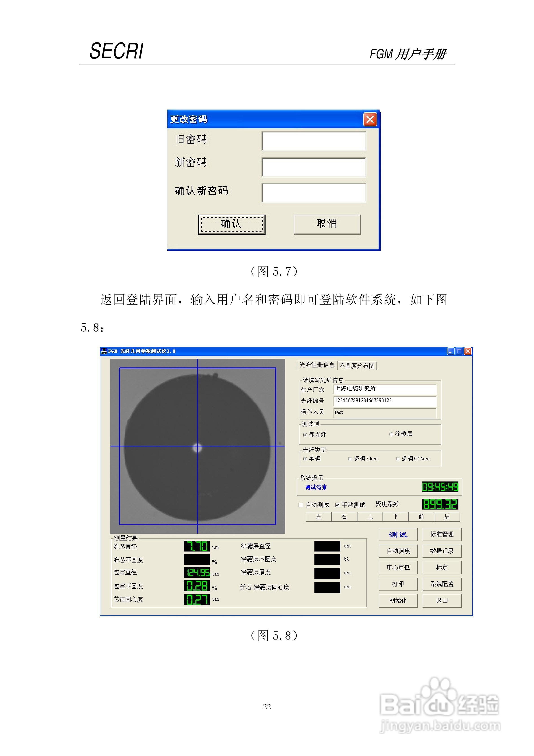
Task: Close the 更改密码 dialog with the X icon
Action: click(370, 119)
